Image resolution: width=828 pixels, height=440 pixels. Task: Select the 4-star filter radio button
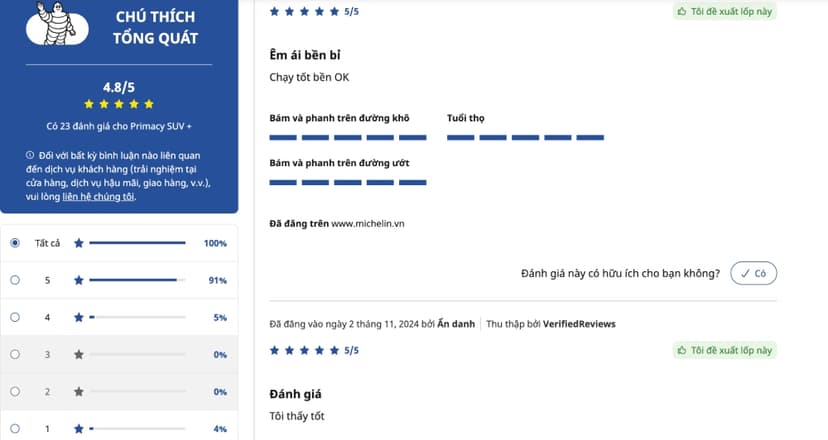click(15, 317)
